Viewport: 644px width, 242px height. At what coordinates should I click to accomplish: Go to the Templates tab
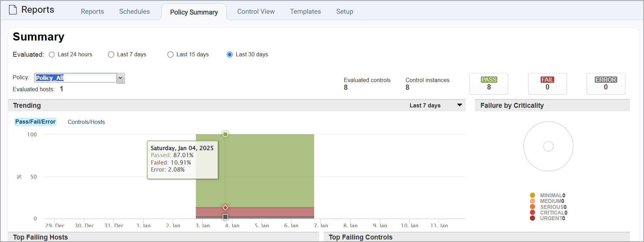click(305, 11)
